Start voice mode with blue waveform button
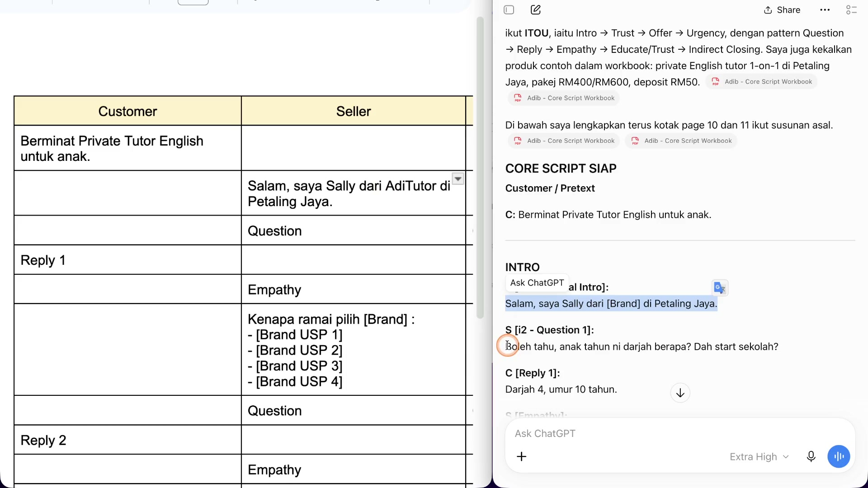 (839, 457)
